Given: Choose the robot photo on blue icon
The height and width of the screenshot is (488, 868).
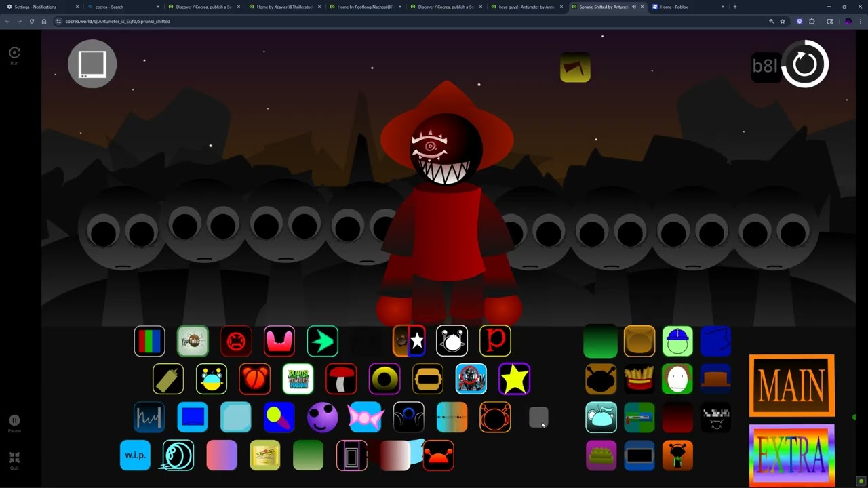Looking at the screenshot, I should click(x=471, y=379).
